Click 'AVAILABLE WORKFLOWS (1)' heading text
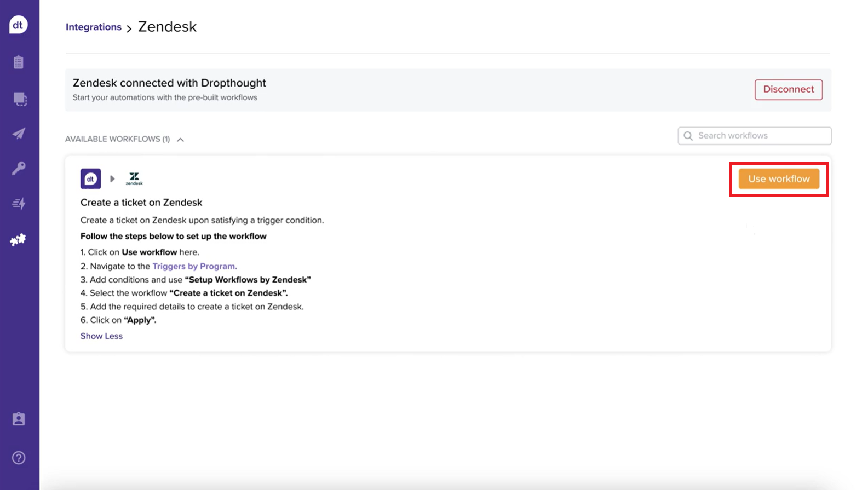Image resolution: width=868 pixels, height=490 pixels. tap(117, 139)
